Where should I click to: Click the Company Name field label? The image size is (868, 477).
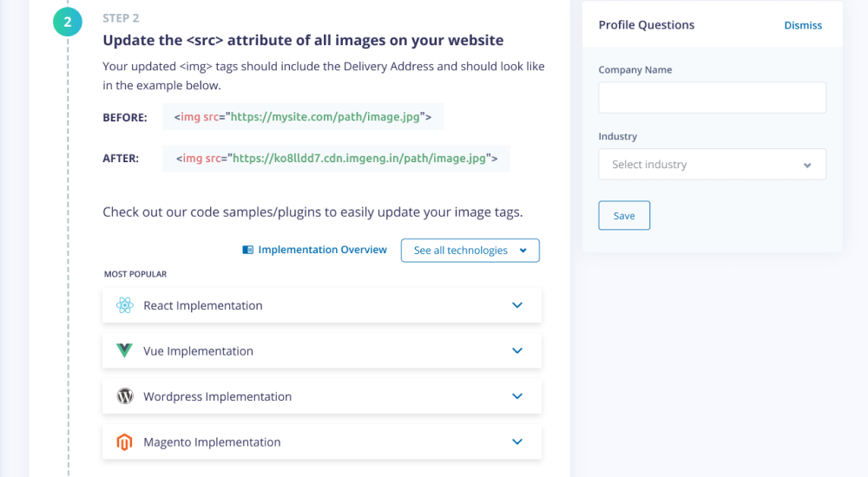point(635,69)
